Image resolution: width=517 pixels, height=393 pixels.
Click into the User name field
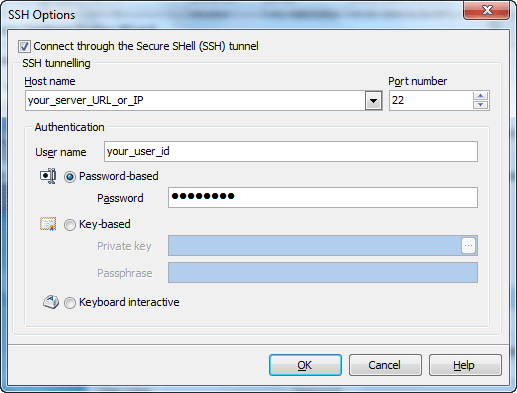[x=291, y=152]
